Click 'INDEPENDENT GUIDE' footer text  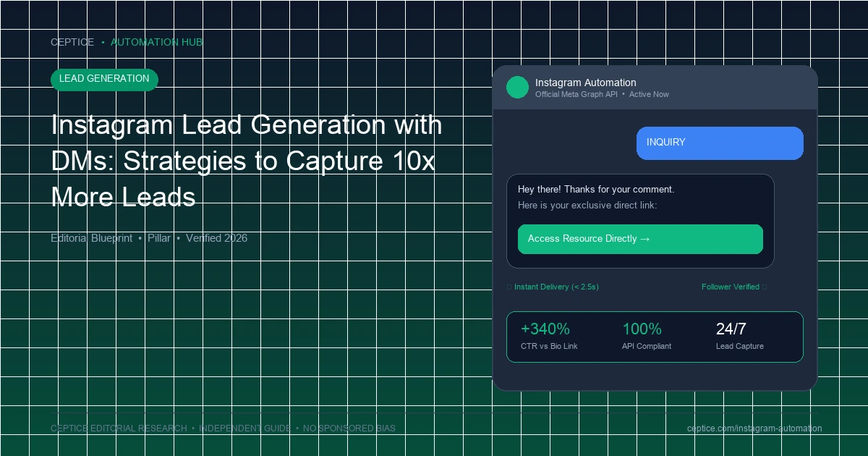pyautogui.click(x=245, y=428)
